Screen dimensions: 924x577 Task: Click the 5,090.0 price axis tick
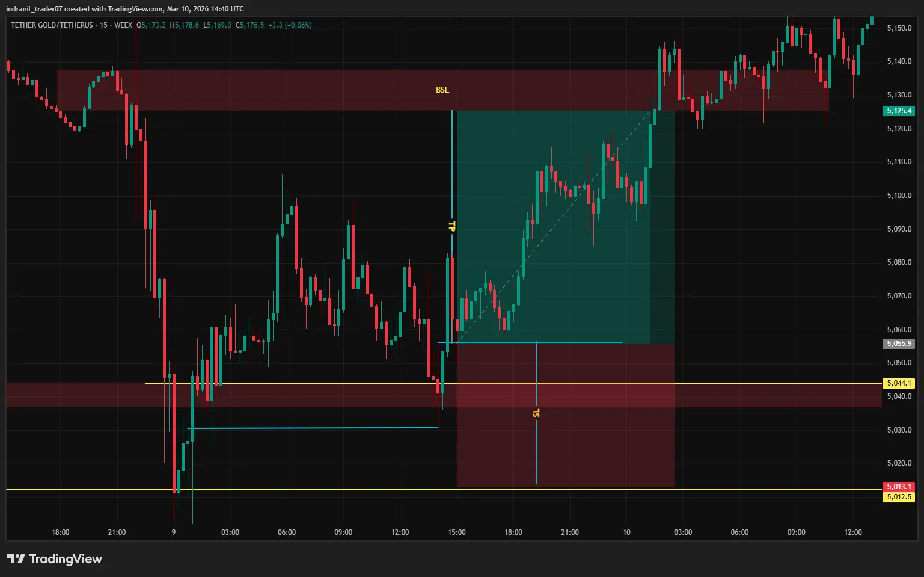[x=899, y=229]
